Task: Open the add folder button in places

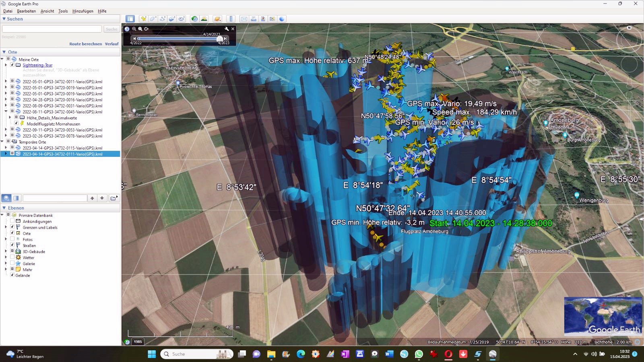Action: 114,198
